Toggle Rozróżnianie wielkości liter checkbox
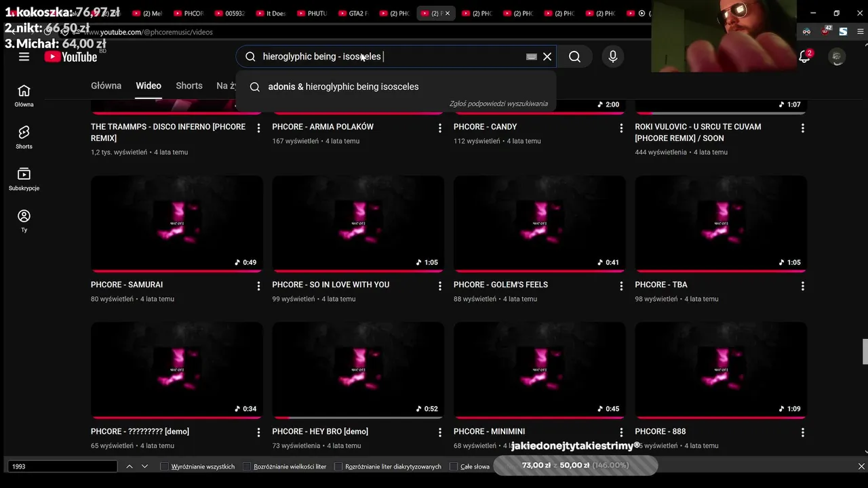Viewport: 868px width, 488px height. coord(247,466)
